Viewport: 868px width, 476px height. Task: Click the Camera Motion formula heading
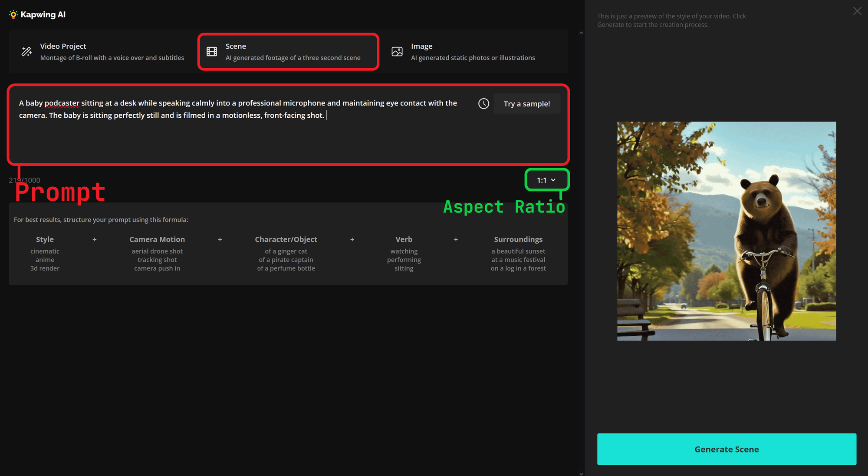[x=157, y=239]
